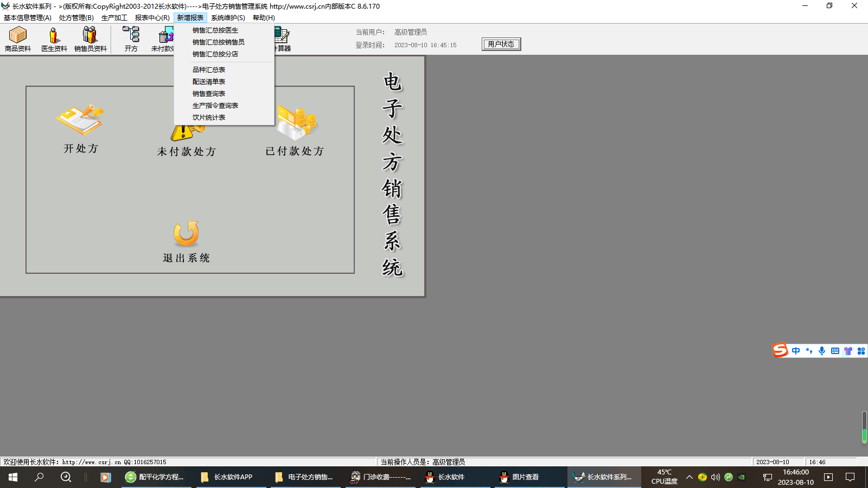The height and width of the screenshot is (488, 868).
Task: Click the 医生资料 doctor info icon
Action: point(54,39)
